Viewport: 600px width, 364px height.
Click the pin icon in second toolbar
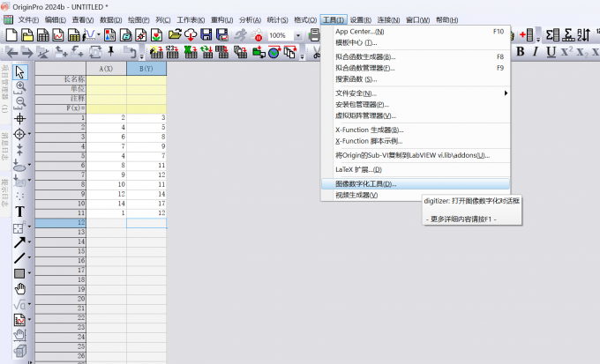[111, 52]
